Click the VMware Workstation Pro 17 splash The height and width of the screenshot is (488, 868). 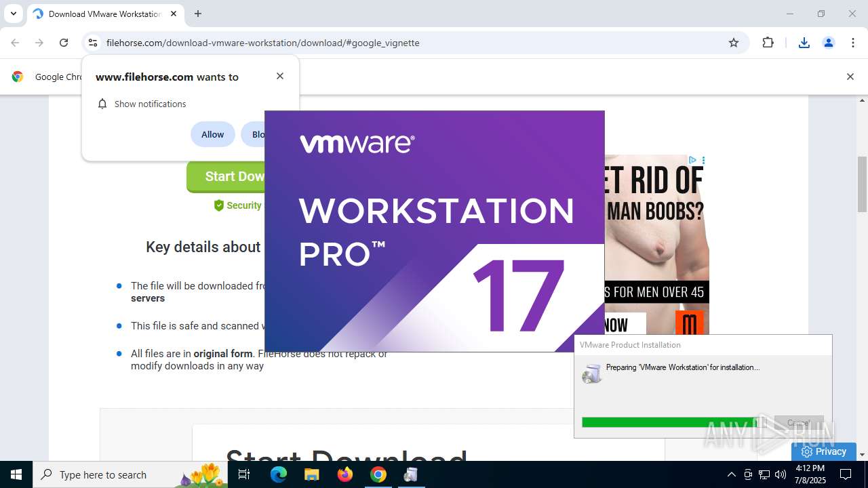pyautogui.click(x=434, y=231)
